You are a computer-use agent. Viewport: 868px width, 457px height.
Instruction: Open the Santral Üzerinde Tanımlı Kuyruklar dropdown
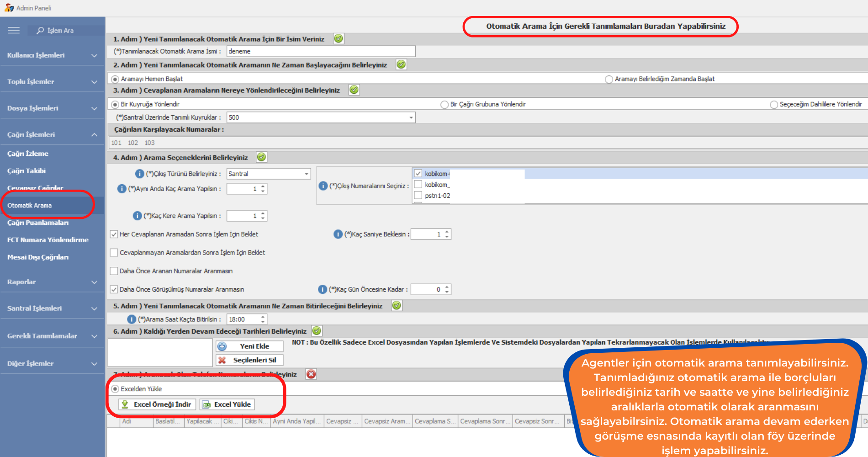411,117
